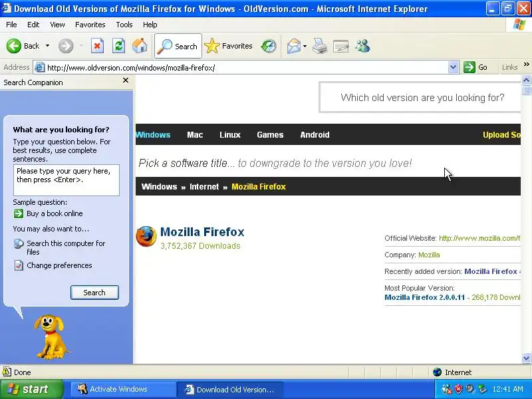Click the 12:41 AM system clock

(x=507, y=389)
